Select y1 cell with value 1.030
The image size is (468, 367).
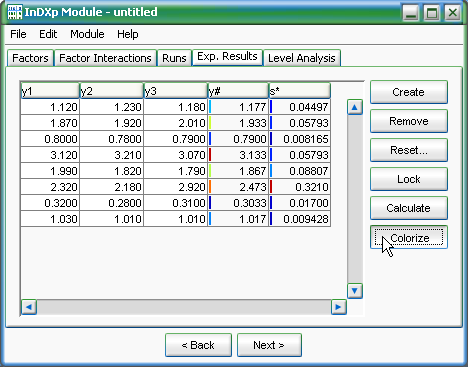pyautogui.click(x=50, y=219)
